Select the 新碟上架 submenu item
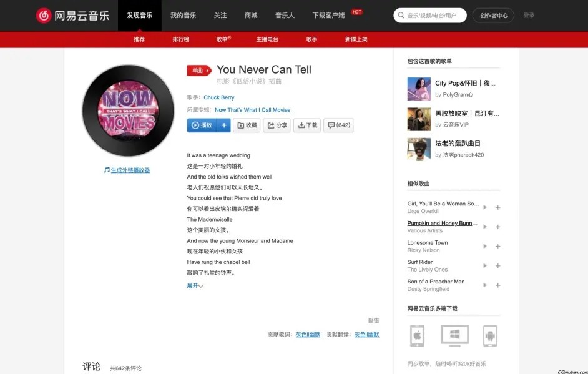Image resolution: width=588 pixels, height=374 pixels. pos(356,39)
